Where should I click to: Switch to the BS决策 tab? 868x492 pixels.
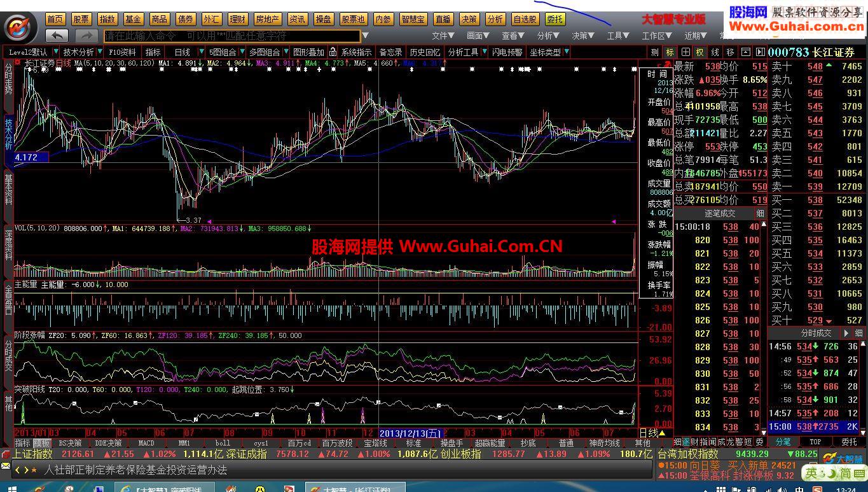pos(70,442)
